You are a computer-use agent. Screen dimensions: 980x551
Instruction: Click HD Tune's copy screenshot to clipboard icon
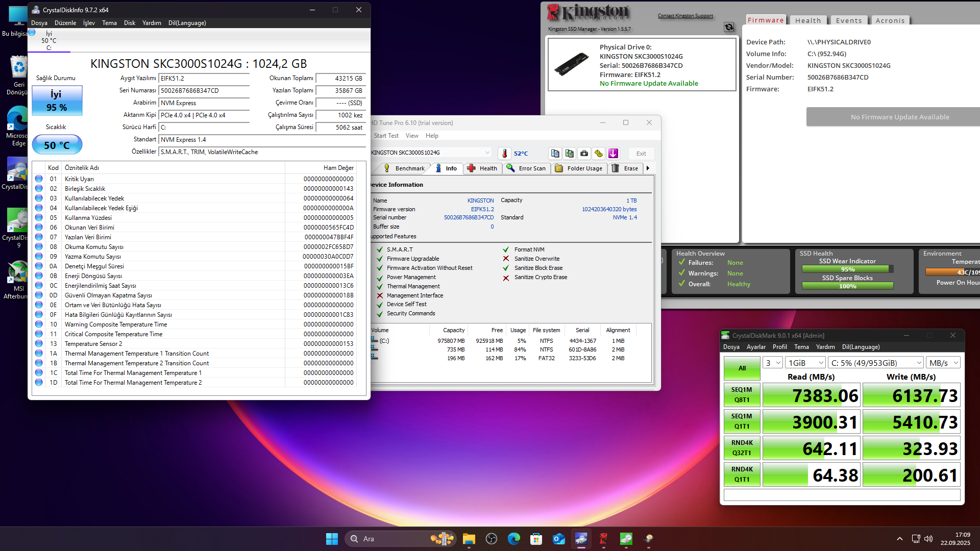[x=570, y=154]
